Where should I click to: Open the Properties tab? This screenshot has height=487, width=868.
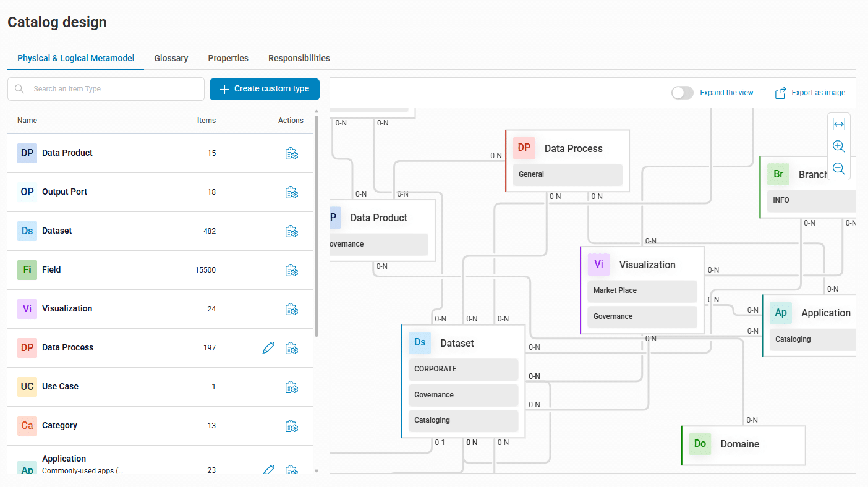click(228, 58)
